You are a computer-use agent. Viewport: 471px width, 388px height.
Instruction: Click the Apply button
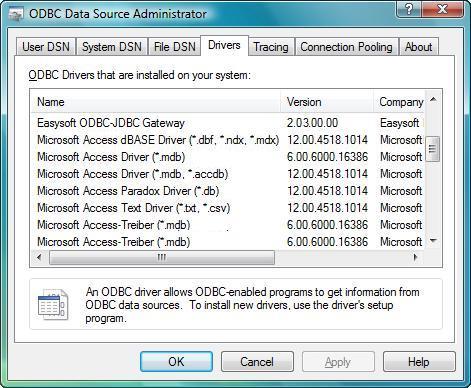(x=338, y=362)
